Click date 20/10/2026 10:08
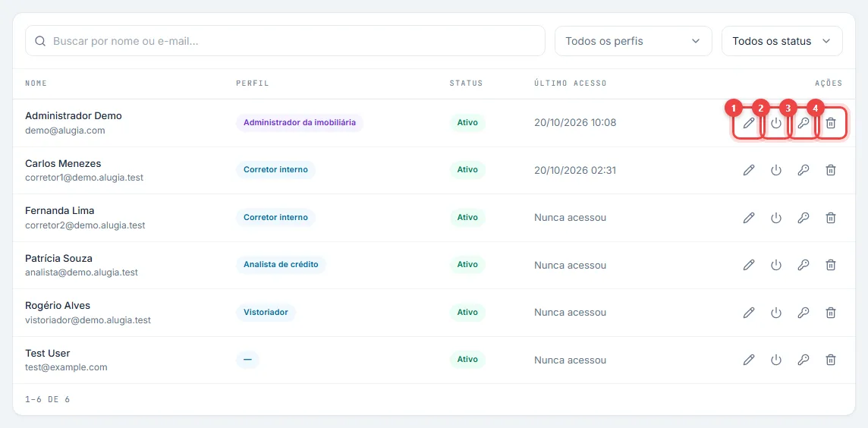 coord(575,122)
